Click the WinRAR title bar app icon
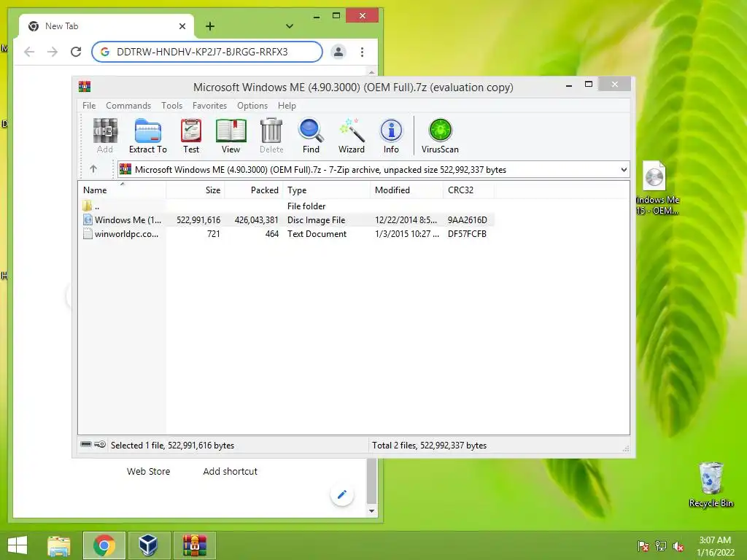 pos(85,86)
